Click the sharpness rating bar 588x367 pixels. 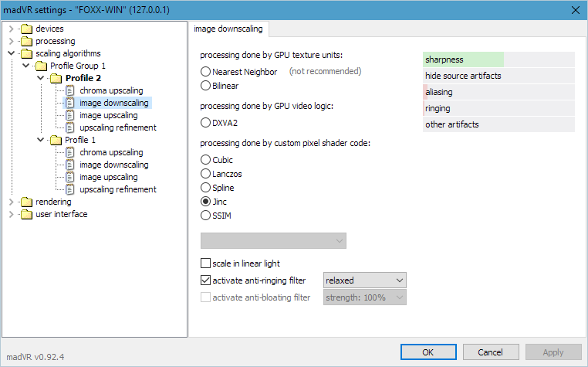498,59
